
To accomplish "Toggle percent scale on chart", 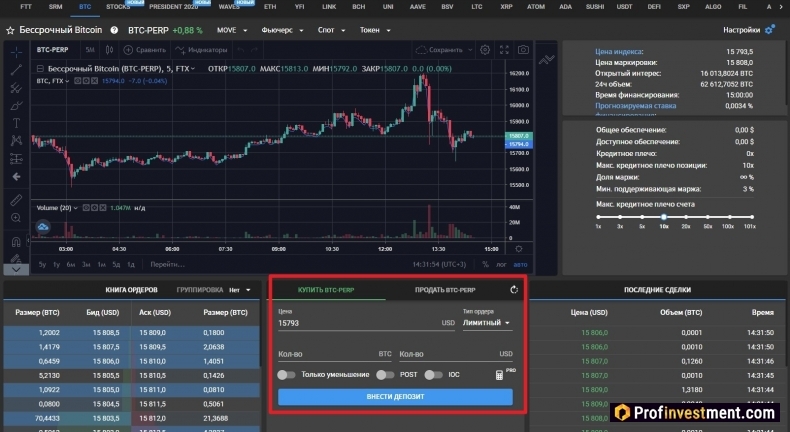I will click(x=485, y=264).
